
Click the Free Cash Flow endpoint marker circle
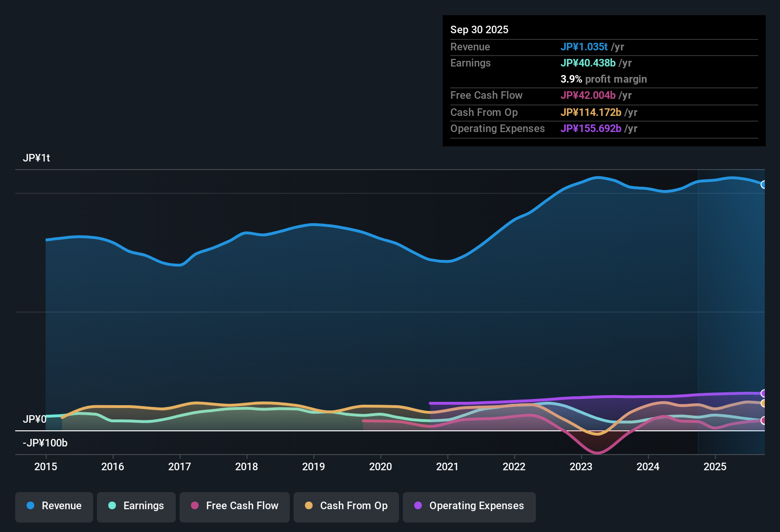(764, 420)
